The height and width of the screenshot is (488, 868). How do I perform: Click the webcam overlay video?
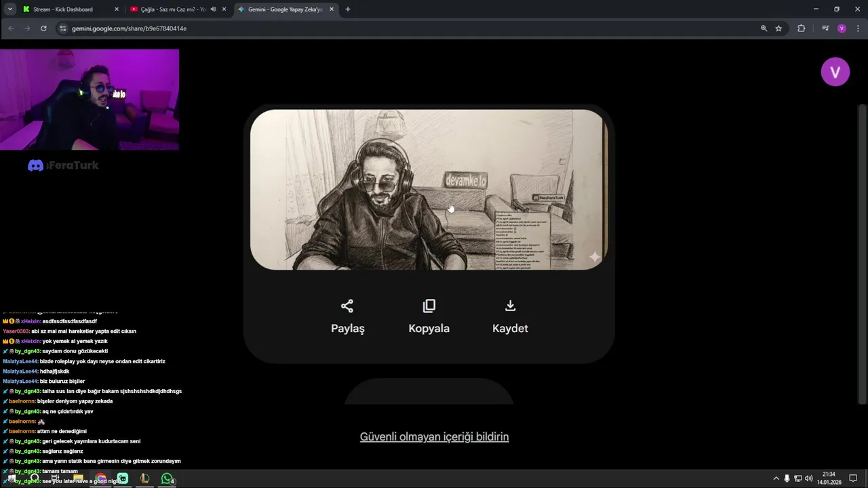pos(90,100)
